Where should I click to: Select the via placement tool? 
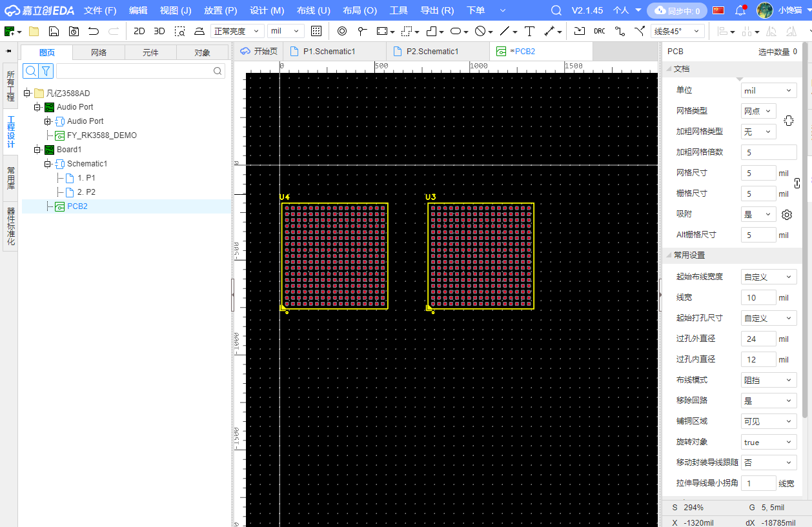[x=342, y=31]
